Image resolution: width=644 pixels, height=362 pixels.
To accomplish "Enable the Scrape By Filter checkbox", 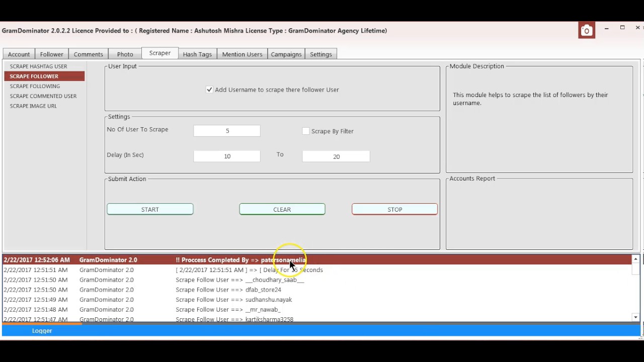I will click(305, 131).
